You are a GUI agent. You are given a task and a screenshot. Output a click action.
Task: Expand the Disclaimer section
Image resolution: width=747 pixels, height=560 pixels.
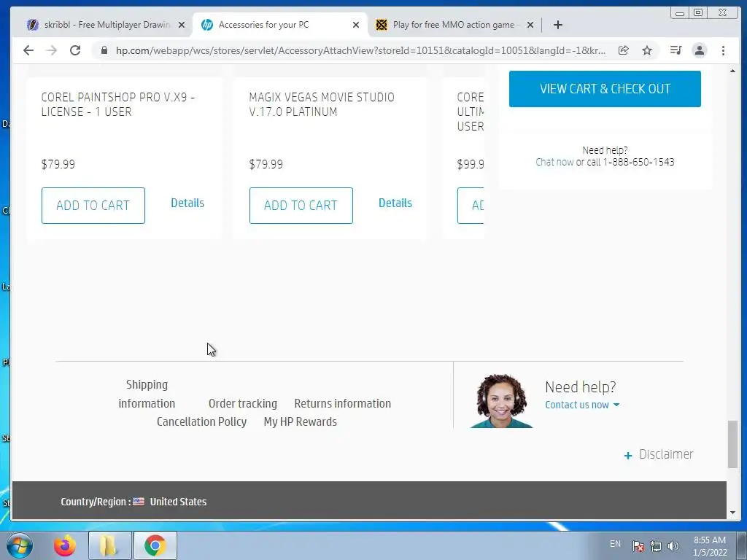659,455
